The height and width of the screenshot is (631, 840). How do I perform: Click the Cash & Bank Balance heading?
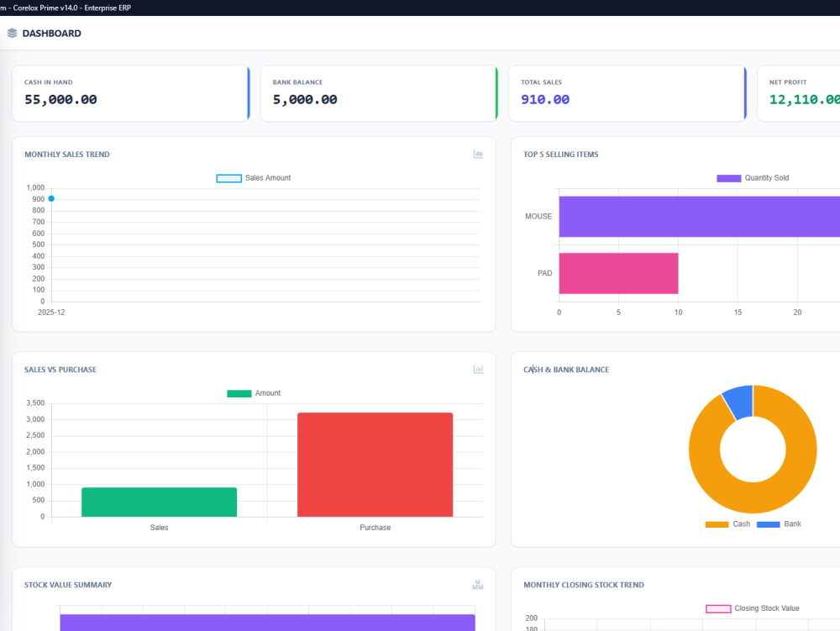point(565,370)
